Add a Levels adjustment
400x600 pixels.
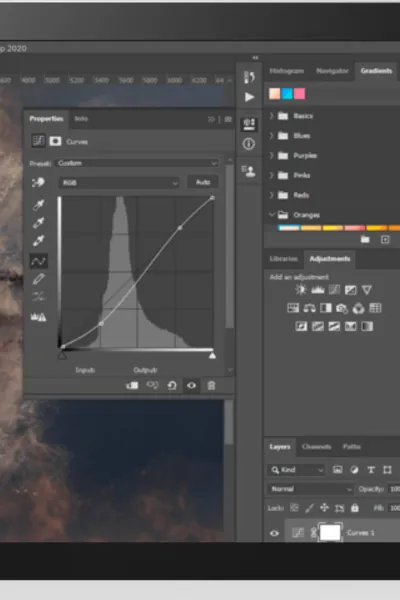tap(318, 290)
